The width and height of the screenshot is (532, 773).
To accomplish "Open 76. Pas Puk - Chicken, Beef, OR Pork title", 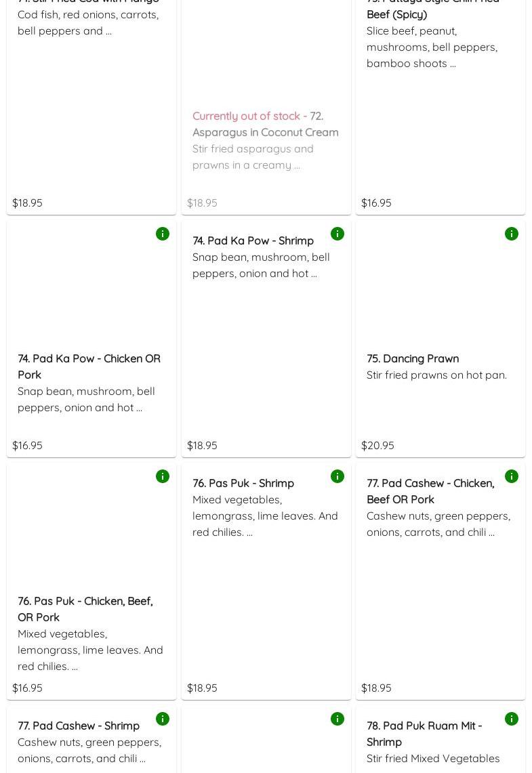I will [85, 609].
